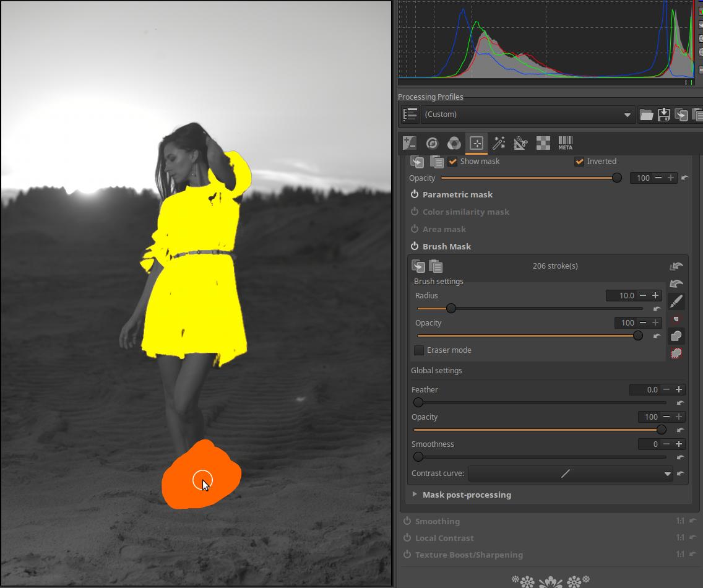
Task: Reset the brush Radius slider to default
Action: [657, 309]
